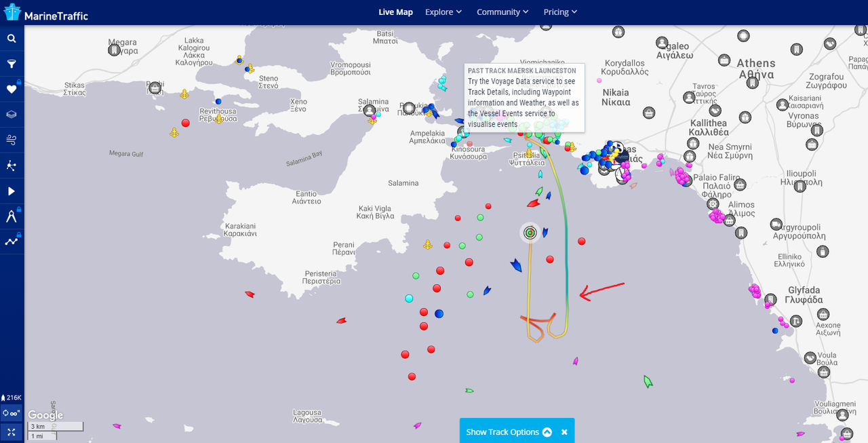Select the cyan circle vessel marker
Viewport: 868px width, 443px height.
[x=409, y=298]
